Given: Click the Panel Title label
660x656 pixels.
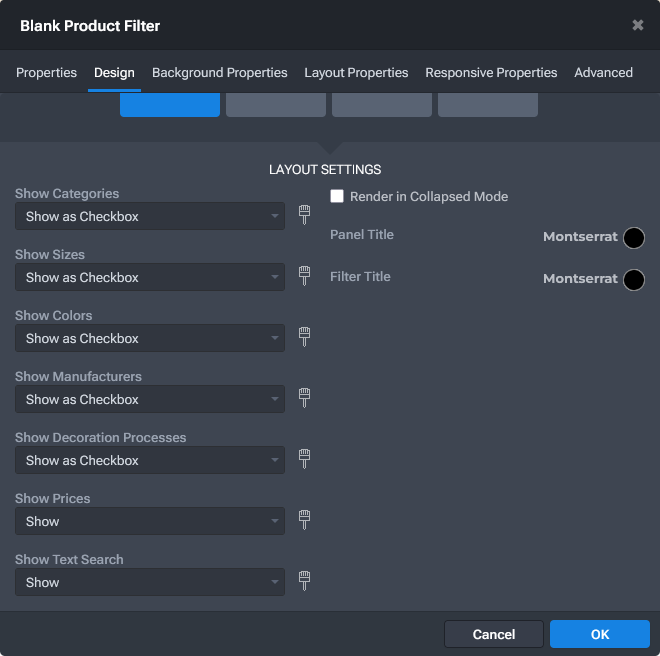Looking at the screenshot, I should click(x=362, y=235).
